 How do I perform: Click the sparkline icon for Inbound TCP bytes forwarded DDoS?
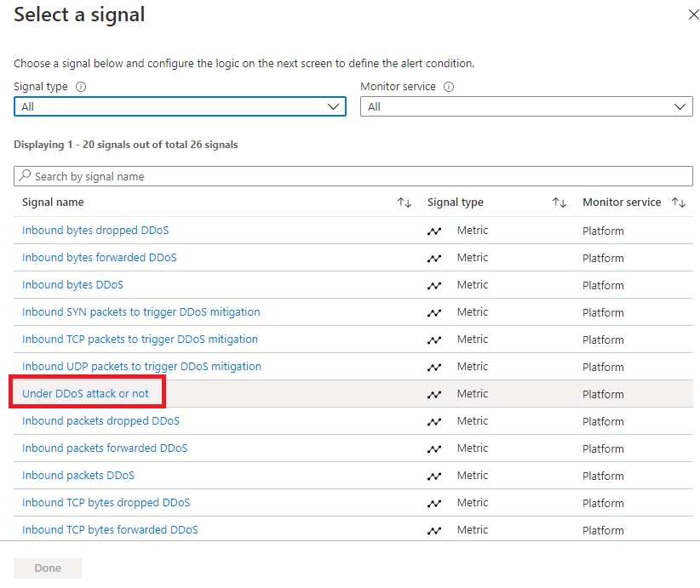point(435,529)
